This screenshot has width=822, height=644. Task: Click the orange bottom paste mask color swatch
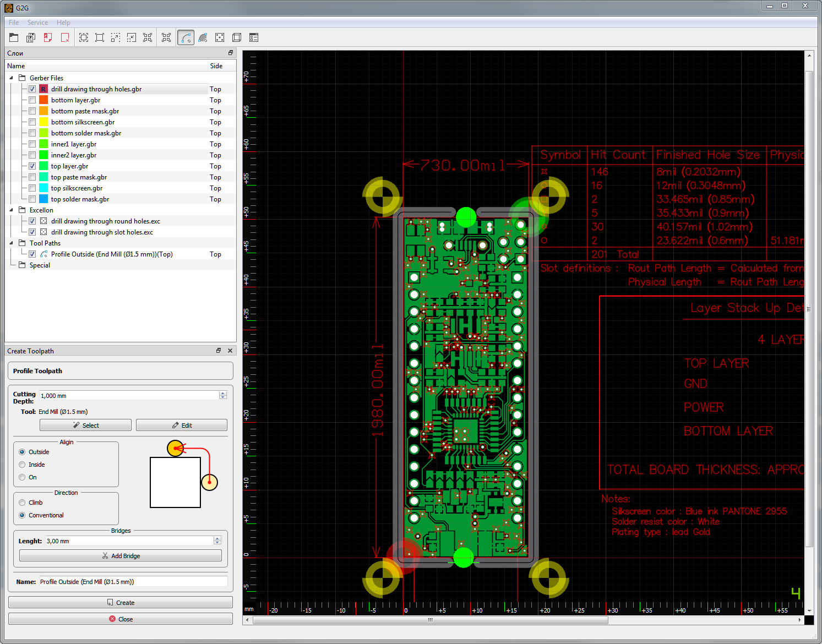(43, 111)
